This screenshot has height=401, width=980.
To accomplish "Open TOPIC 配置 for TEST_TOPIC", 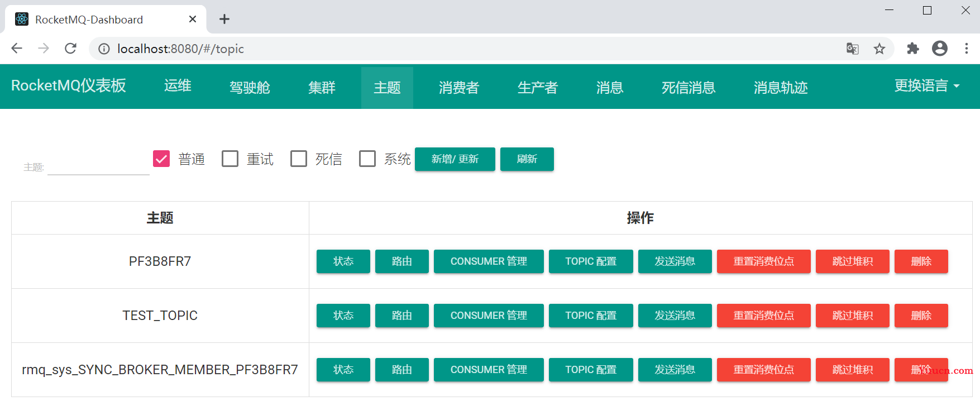I will click(591, 316).
